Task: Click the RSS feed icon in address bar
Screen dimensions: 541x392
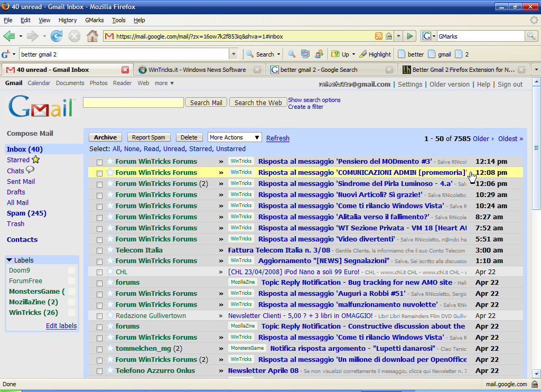Action: click(x=378, y=36)
